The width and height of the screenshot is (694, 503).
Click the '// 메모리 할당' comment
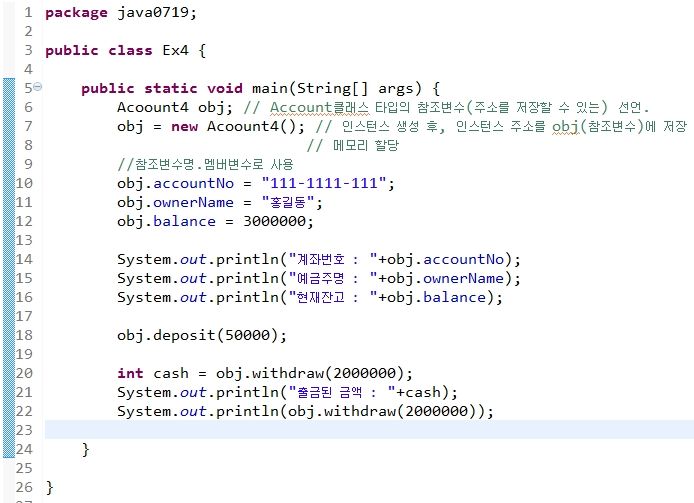(x=353, y=145)
